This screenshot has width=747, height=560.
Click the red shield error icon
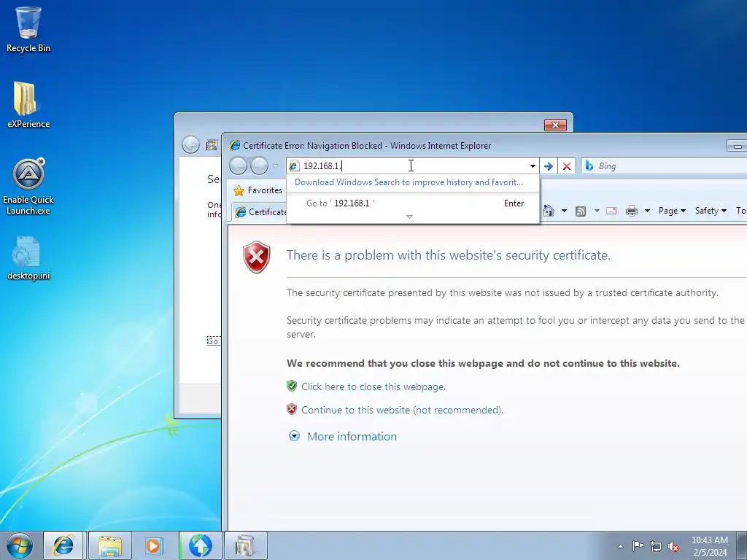pyautogui.click(x=256, y=257)
